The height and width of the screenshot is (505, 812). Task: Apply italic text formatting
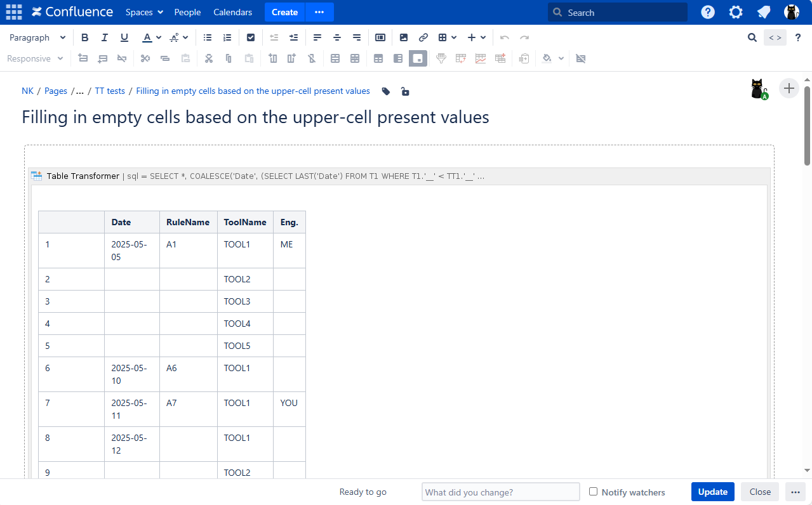[x=105, y=38]
